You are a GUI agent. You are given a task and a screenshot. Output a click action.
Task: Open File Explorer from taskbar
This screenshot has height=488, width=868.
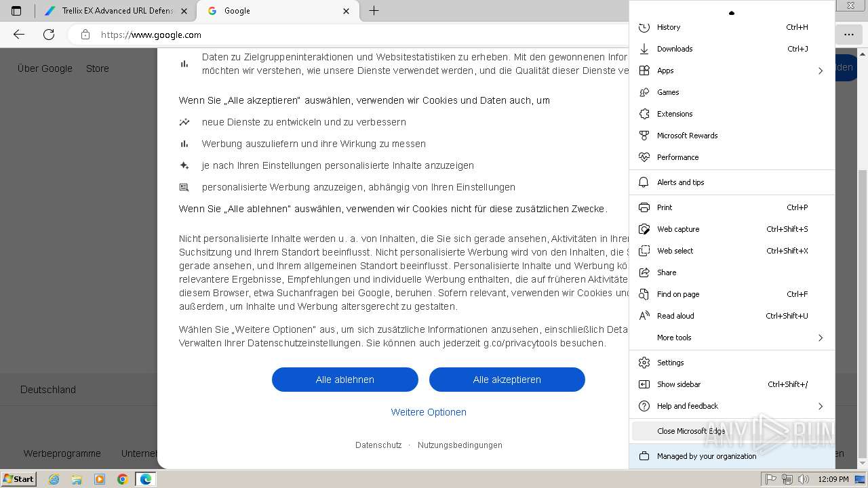[x=77, y=479]
